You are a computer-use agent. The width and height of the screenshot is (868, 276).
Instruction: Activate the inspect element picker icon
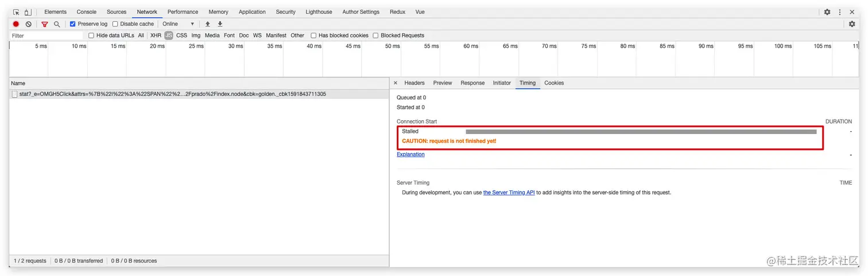point(16,12)
